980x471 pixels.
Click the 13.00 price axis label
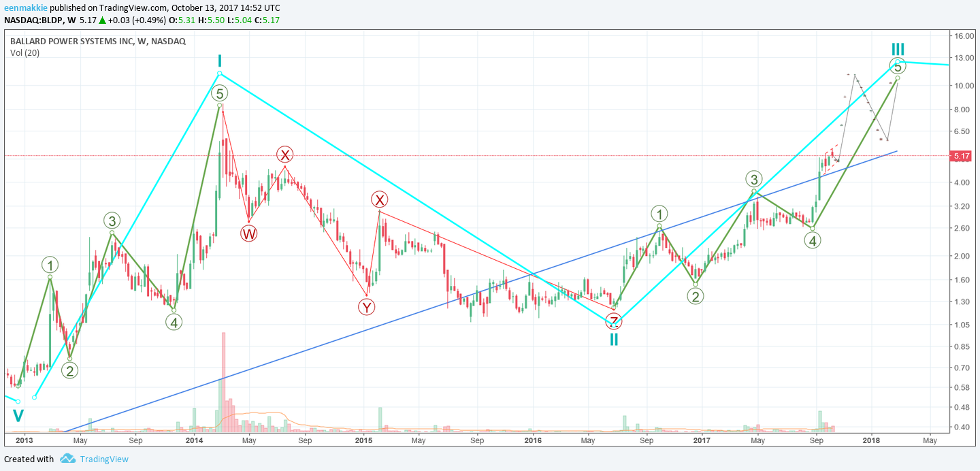[964, 59]
